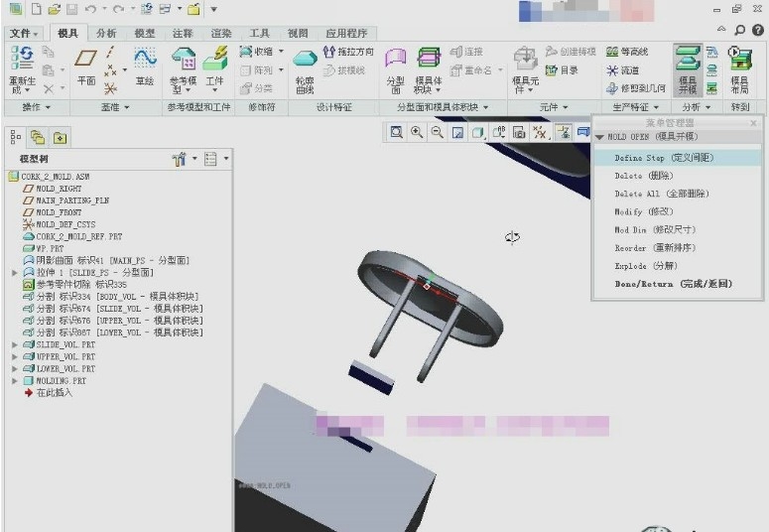Switch to the 应用程序 (Applications) ribbon tab
Viewport: 769px width, 532px height.
click(x=346, y=34)
